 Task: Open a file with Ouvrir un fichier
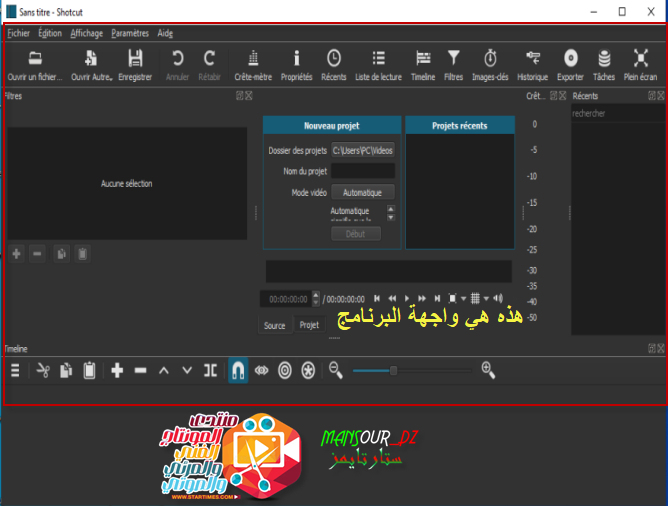click(35, 65)
